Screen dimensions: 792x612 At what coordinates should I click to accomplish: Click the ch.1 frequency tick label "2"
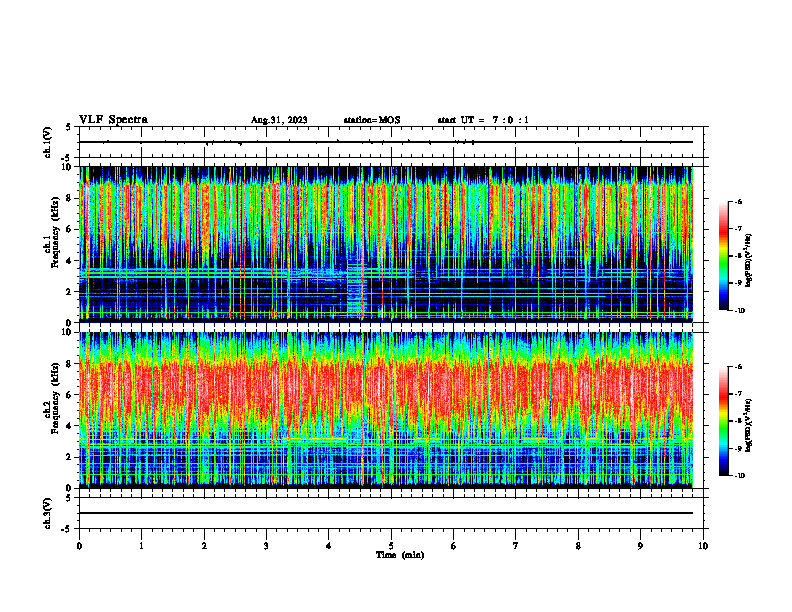click(70, 292)
